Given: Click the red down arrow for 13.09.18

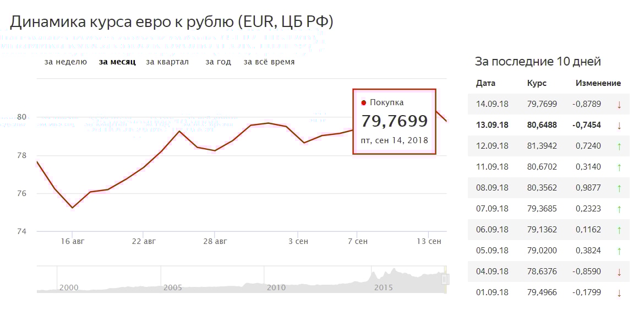Looking at the screenshot, I should pyautogui.click(x=619, y=125).
